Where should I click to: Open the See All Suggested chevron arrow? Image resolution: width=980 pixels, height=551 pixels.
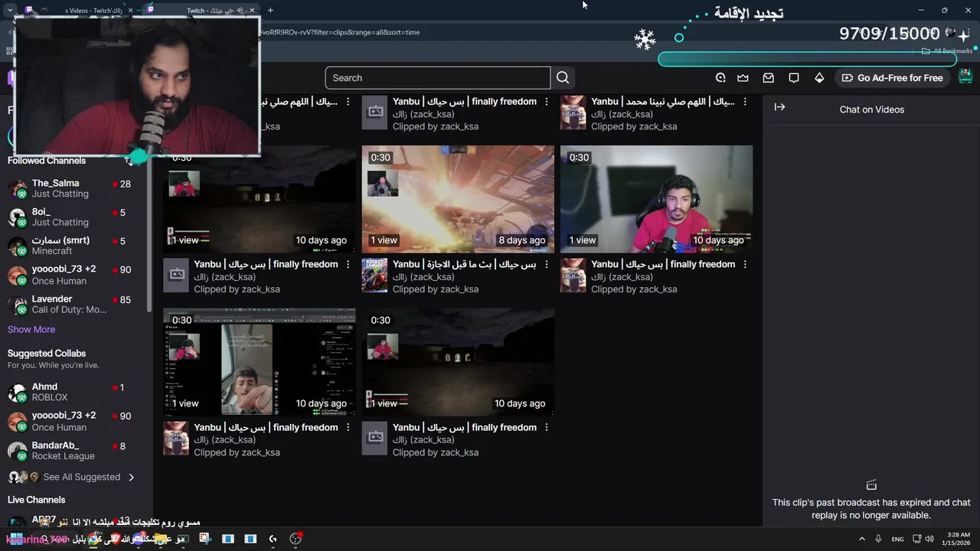pos(131,477)
